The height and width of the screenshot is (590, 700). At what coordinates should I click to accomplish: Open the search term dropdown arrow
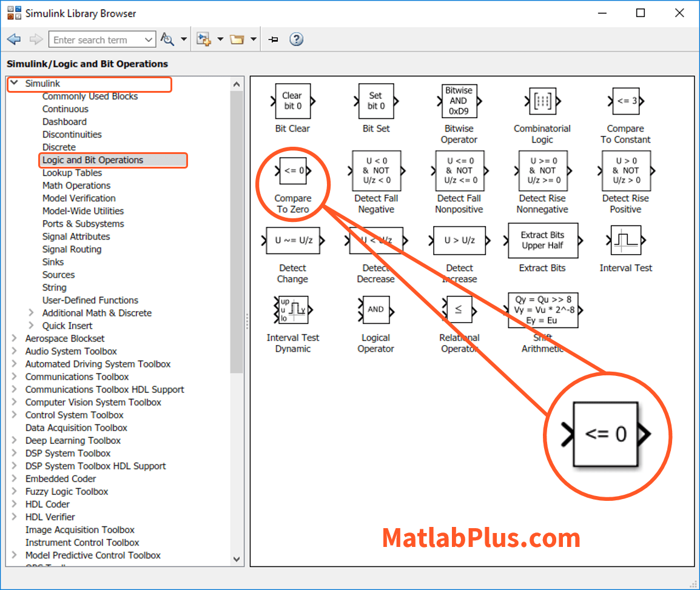tap(149, 40)
